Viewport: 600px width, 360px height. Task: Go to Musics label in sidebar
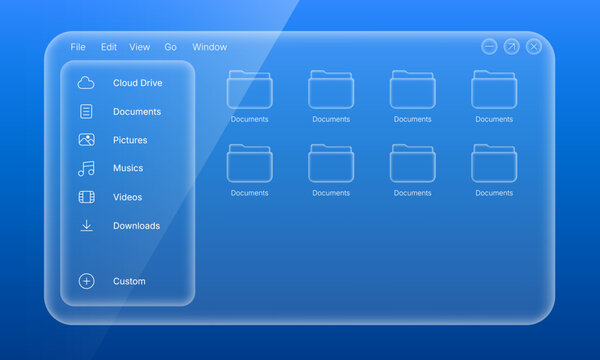tap(128, 168)
